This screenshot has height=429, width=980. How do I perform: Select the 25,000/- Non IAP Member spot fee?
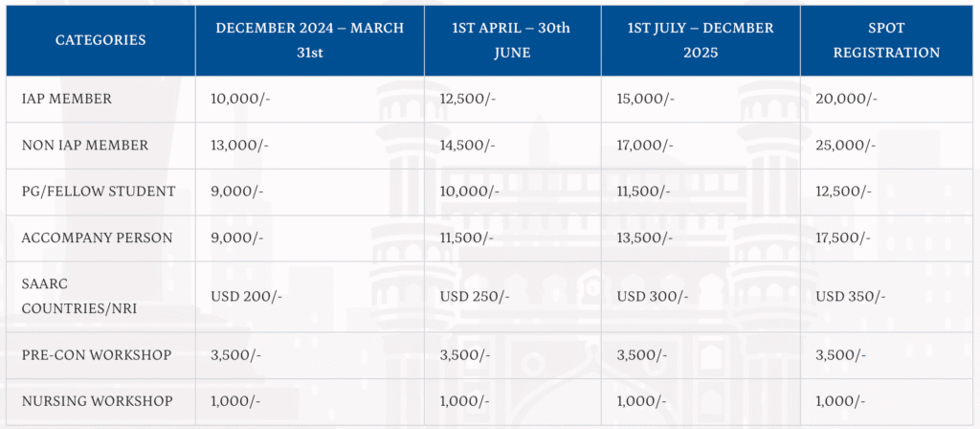coord(846,146)
